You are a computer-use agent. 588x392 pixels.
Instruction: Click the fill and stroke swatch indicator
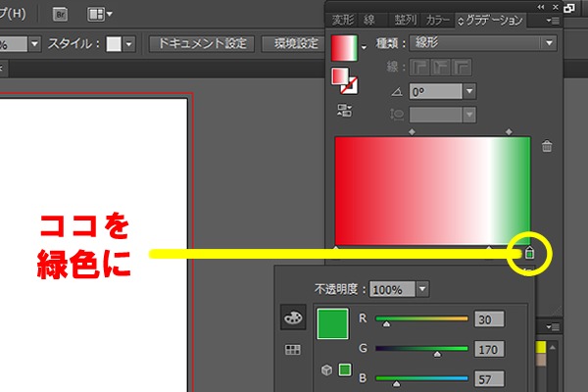(344, 80)
